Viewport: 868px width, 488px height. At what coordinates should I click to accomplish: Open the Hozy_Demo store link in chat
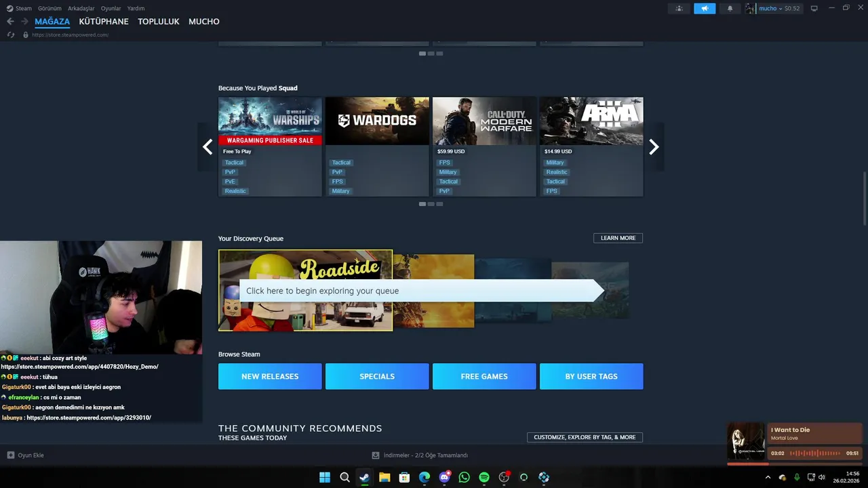(x=80, y=367)
